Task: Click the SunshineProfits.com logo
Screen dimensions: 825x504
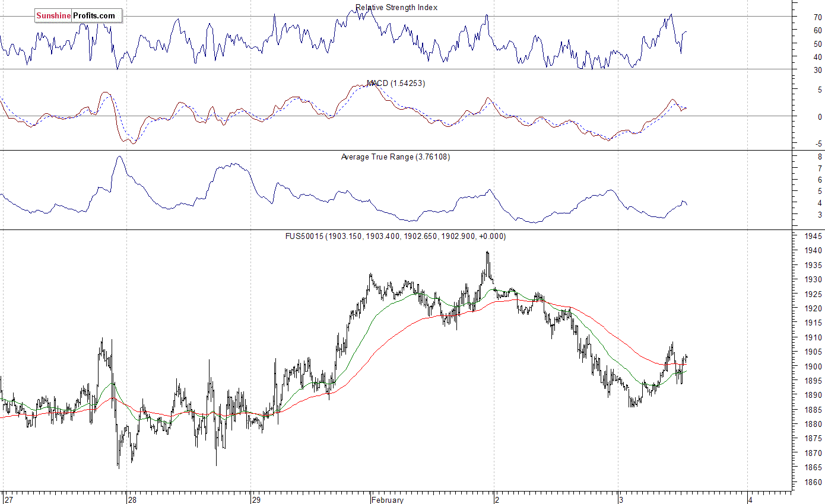Action: tap(78, 15)
